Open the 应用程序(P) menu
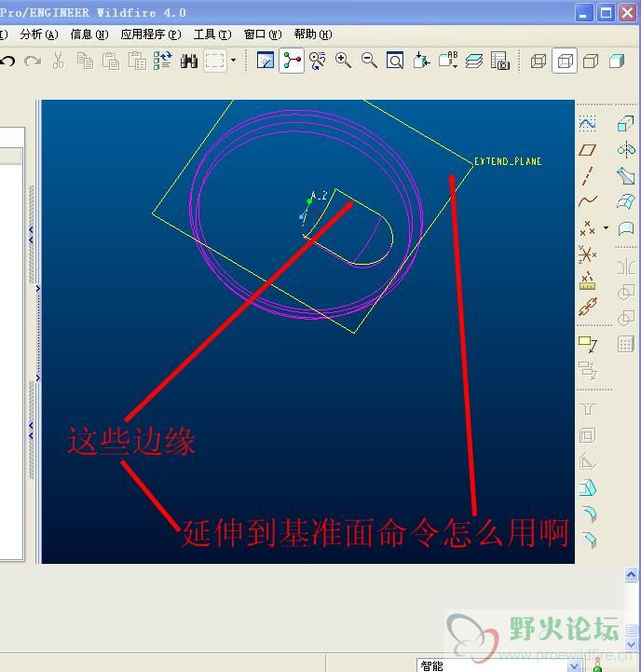Viewport: 641px width, 672px height. tap(150, 34)
